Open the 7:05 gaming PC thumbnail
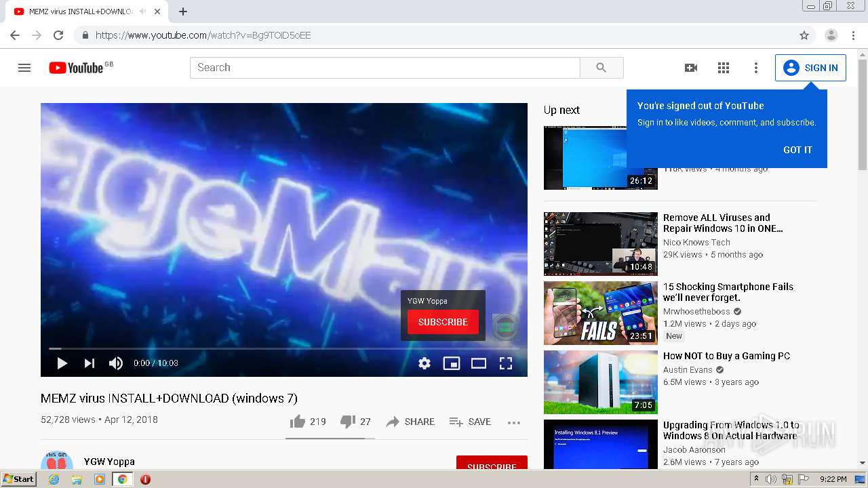 (601, 382)
